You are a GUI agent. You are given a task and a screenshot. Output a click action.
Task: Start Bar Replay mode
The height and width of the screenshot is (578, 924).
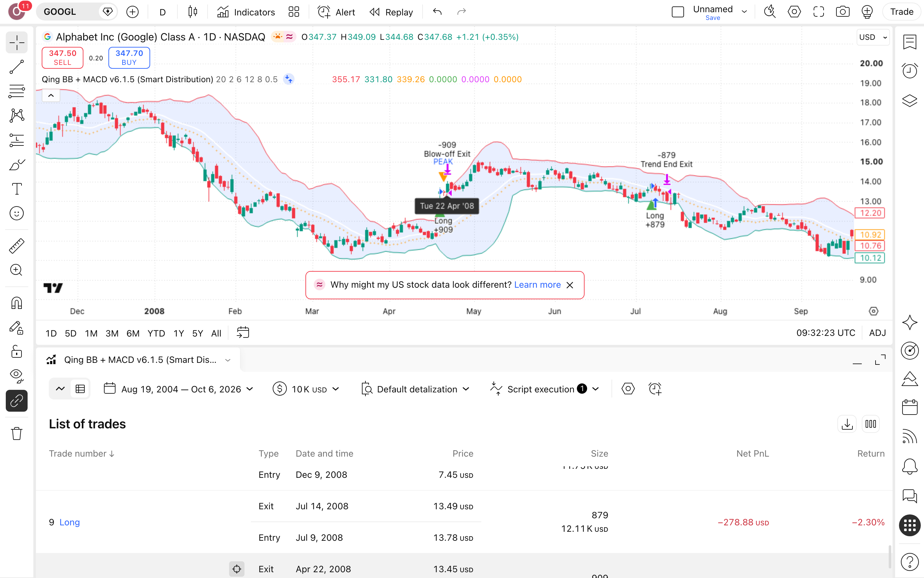click(391, 12)
